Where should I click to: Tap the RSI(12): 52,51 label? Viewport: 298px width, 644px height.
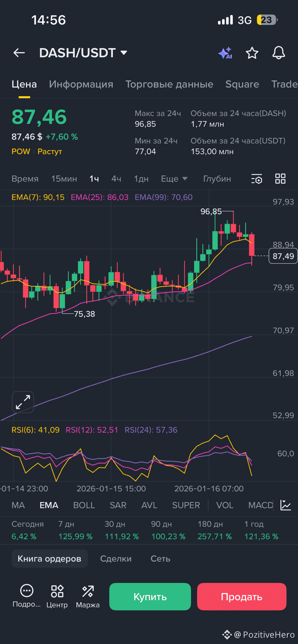pyautogui.click(x=92, y=430)
